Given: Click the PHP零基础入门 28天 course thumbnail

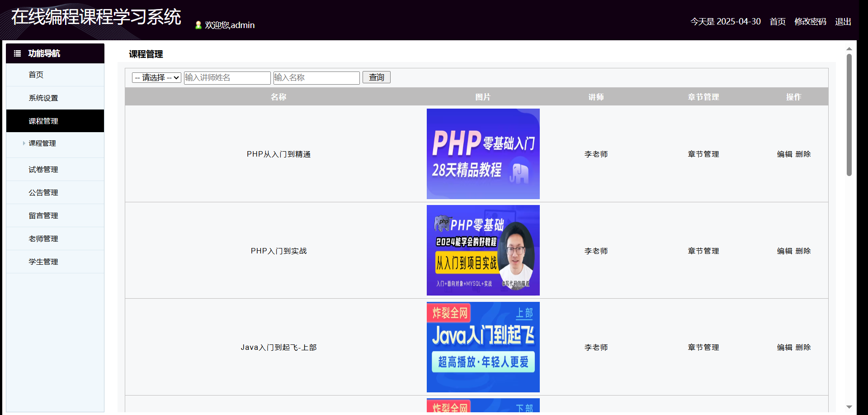Looking at the screenshot, I should click(483, 154).
